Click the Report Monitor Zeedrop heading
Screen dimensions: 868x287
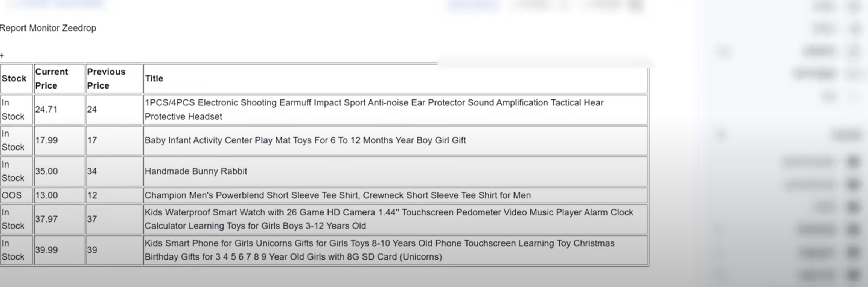click(x=48, y=28)
